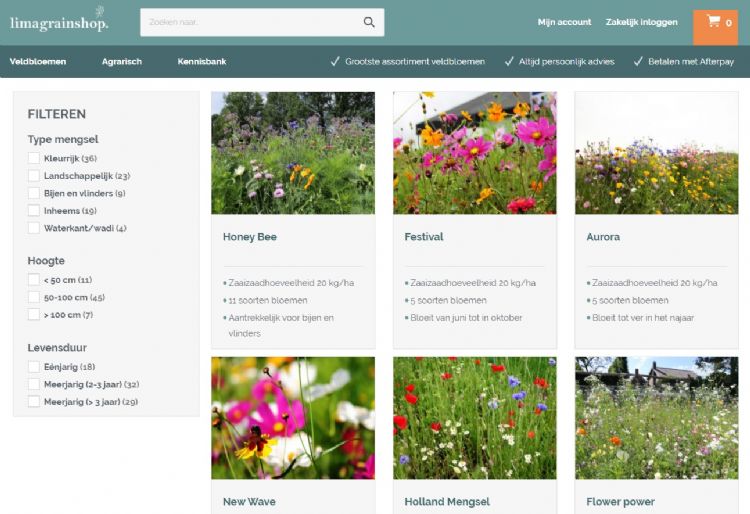
Task: Click the Festival product thumbnail
Action: [474, 153]
